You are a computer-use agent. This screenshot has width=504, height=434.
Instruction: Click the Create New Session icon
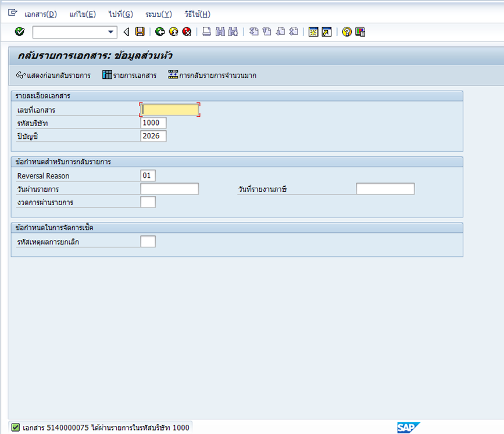(x=313, y=32)
